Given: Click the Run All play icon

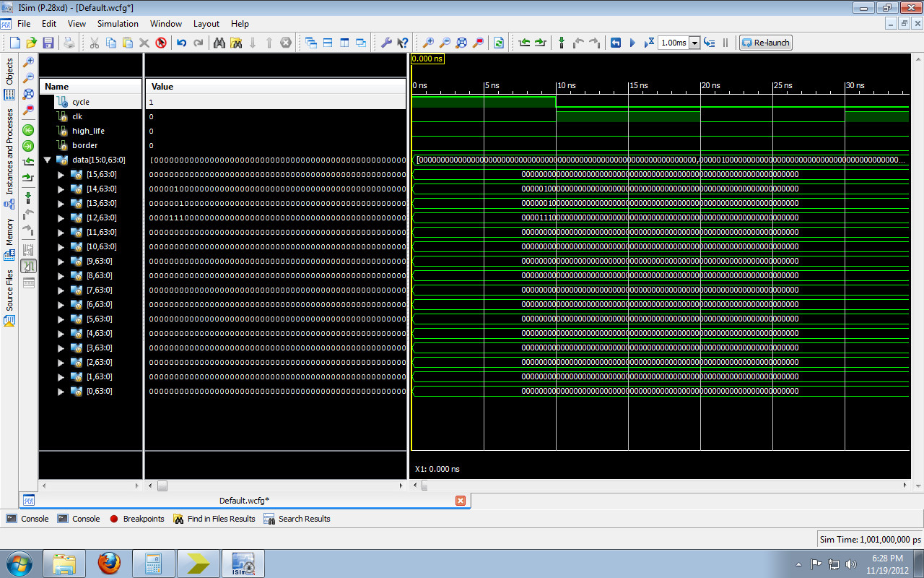Looking at the screenshot, I should tap(632, 43).
